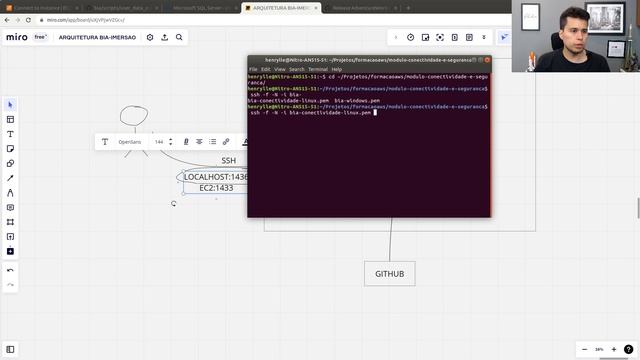Adjust font size stepper arrows
Image resolution: width=640 pixels, height=360 pixels.
coord(171,142)
